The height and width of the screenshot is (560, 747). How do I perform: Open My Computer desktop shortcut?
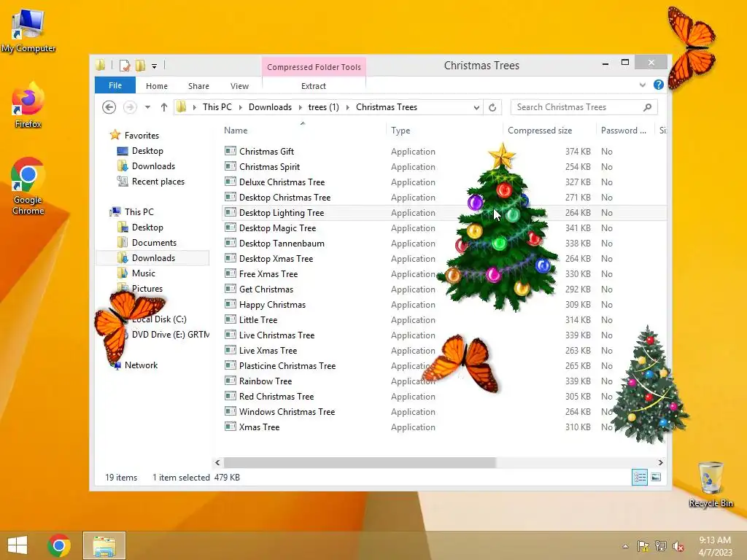[28, 30]
